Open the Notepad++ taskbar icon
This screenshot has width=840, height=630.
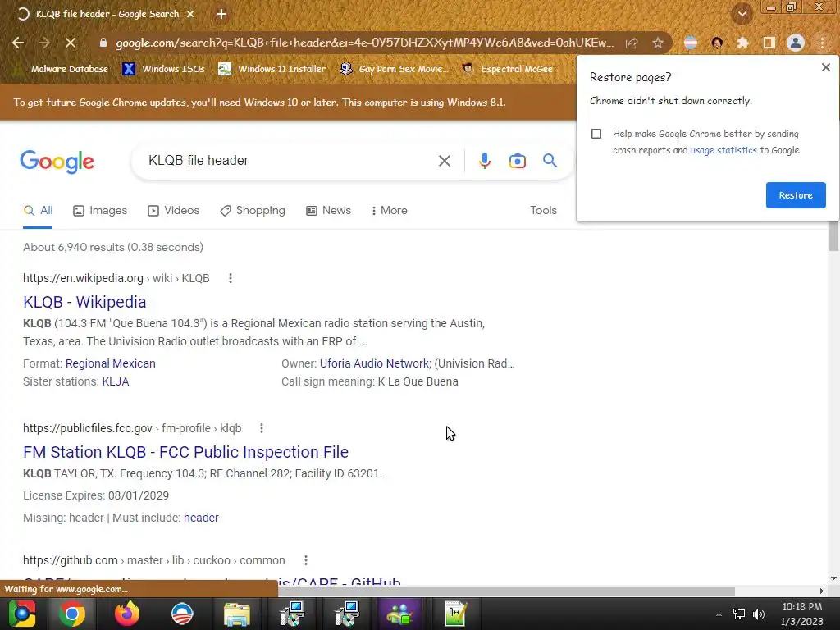(456, 614)
